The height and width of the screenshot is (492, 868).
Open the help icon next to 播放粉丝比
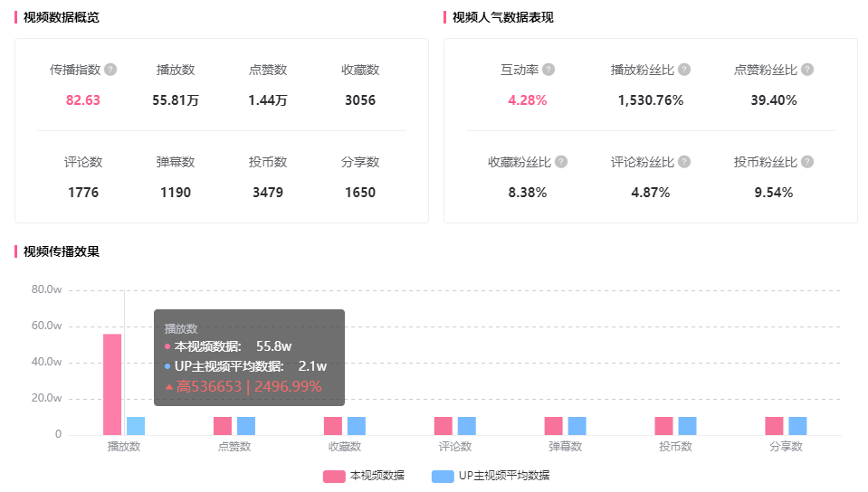684,70
